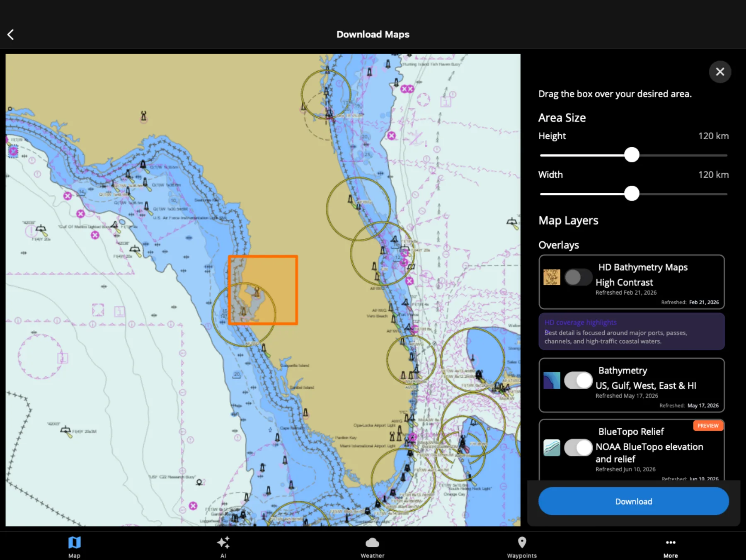746x560 pixels.
Task: Click the Weather cloud icon
Action: [373, 543]
